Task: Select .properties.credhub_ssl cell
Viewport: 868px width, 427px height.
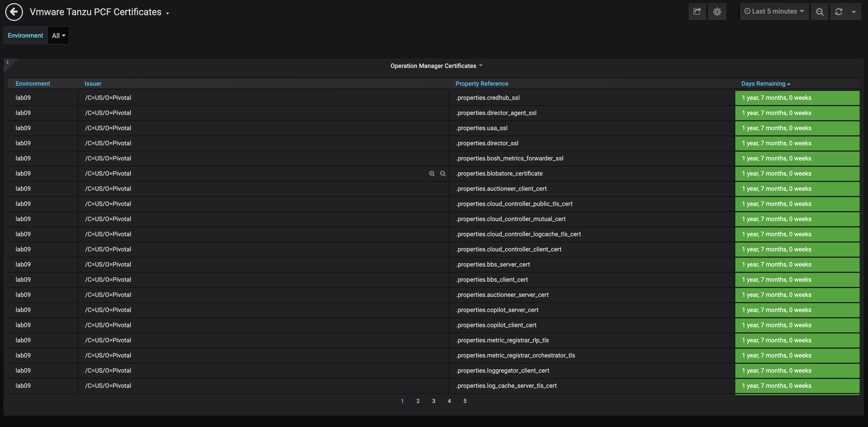Action: click(x=592, y=98)
